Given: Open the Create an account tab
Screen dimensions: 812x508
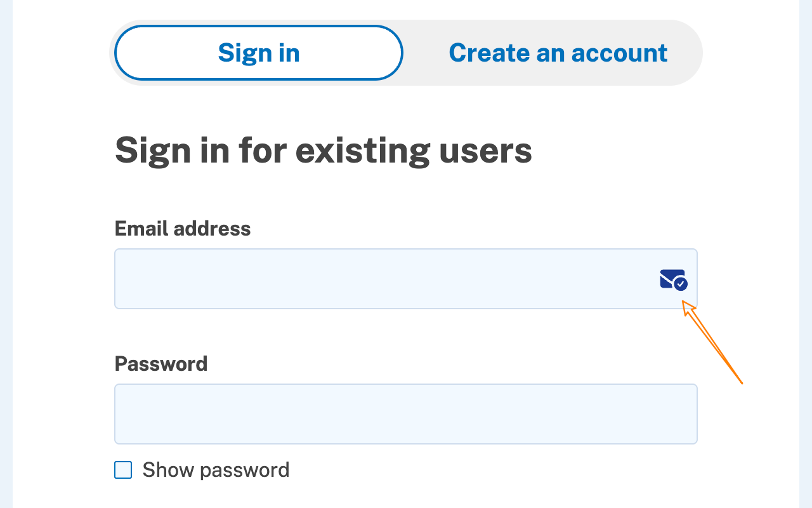Looking at the screenshot, I should (x=558, y=53).
